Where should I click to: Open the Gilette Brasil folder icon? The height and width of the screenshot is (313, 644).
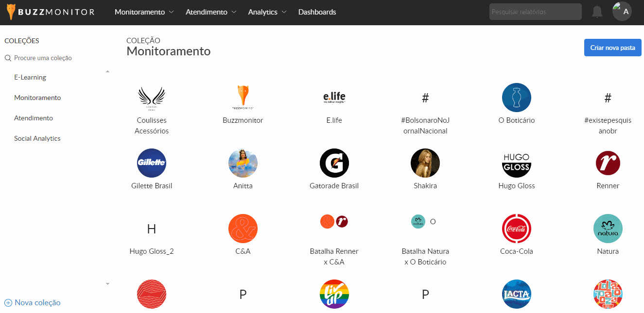point(152,163)
